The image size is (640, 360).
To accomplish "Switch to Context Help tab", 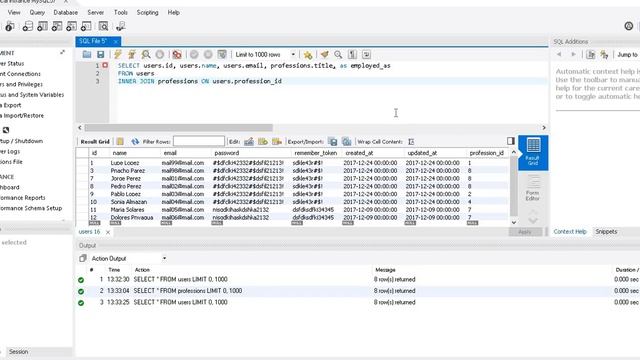I will click(570, 231).
